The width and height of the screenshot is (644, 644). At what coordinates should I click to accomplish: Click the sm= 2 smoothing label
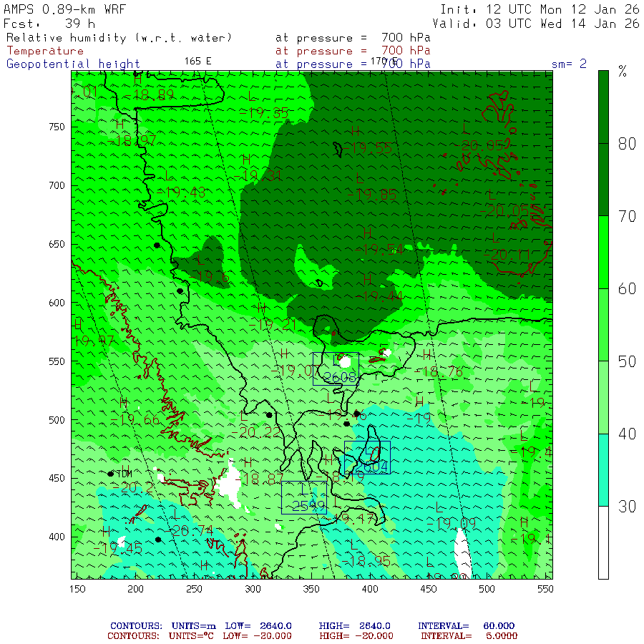click(x=569, y=64)
